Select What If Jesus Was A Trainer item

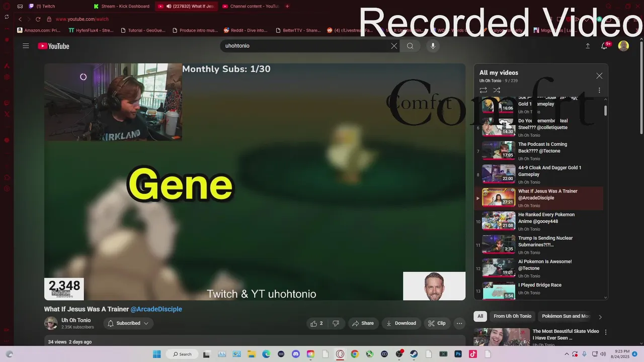(539, 198)
